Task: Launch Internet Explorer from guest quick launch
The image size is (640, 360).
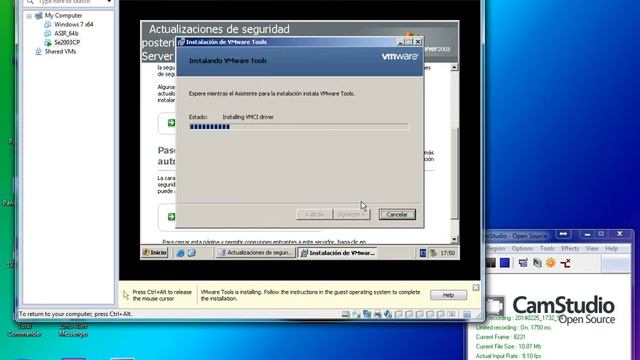Action: coord(180,253)
